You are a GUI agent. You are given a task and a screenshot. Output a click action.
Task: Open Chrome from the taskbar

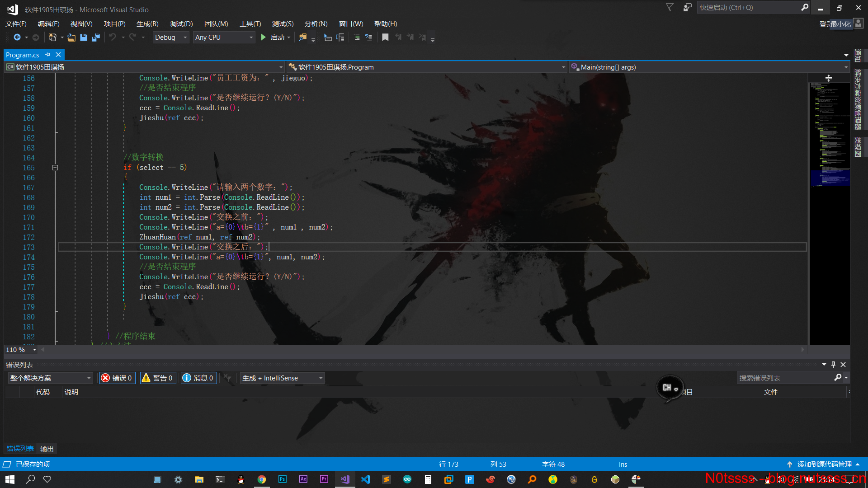tap(262, 479)
